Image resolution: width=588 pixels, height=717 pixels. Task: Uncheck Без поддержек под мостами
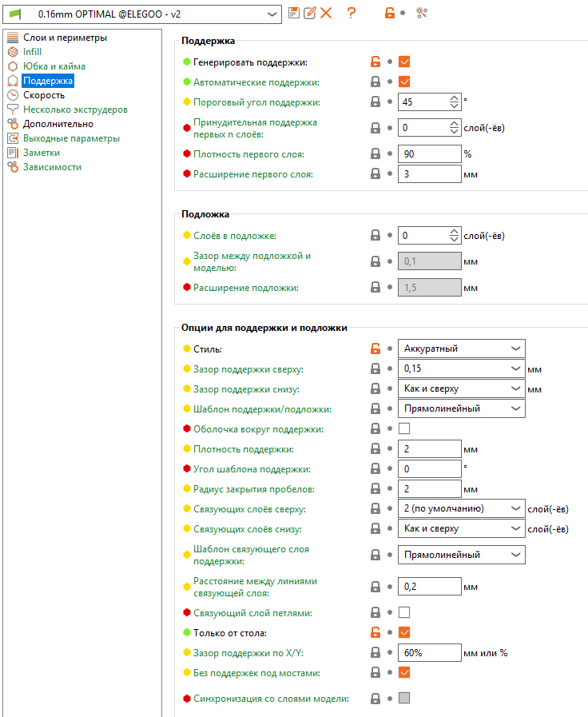[404, 672]
